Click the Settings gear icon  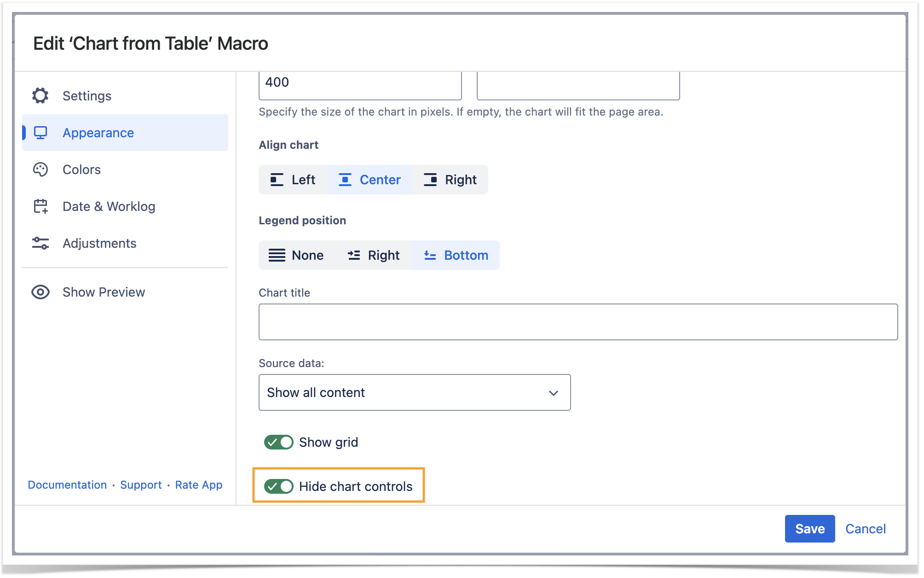40,96
